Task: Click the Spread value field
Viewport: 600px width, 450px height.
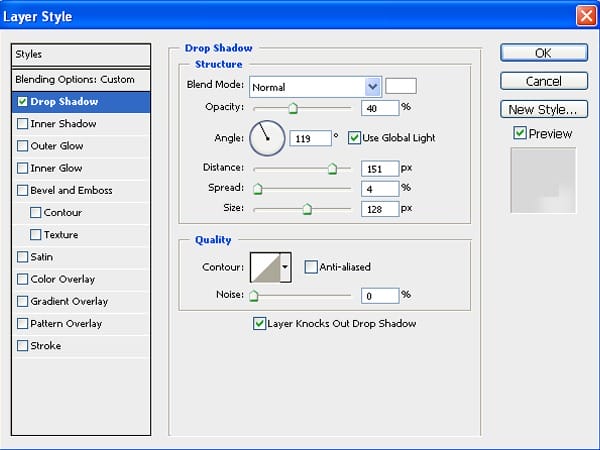Action: click(380, 189)
